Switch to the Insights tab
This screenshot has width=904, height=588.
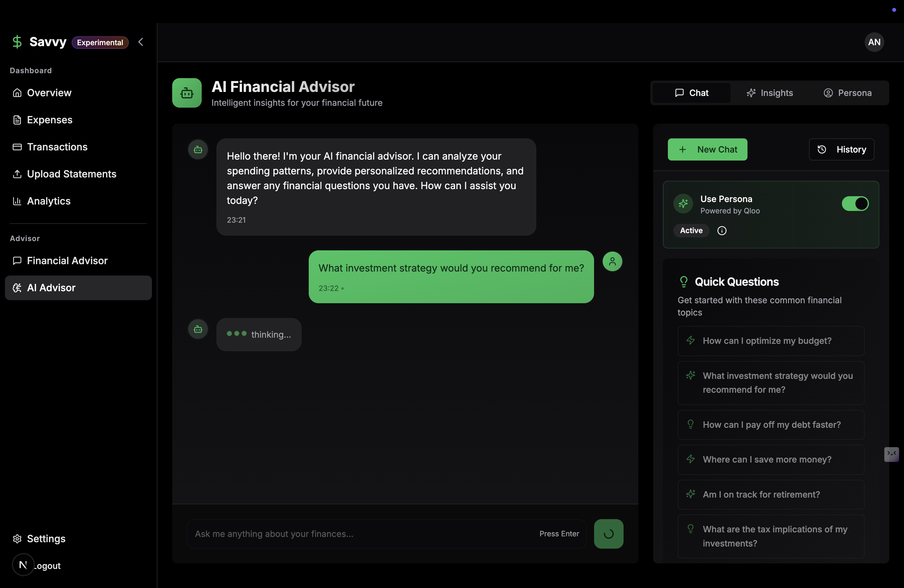[x=770, y=93]
